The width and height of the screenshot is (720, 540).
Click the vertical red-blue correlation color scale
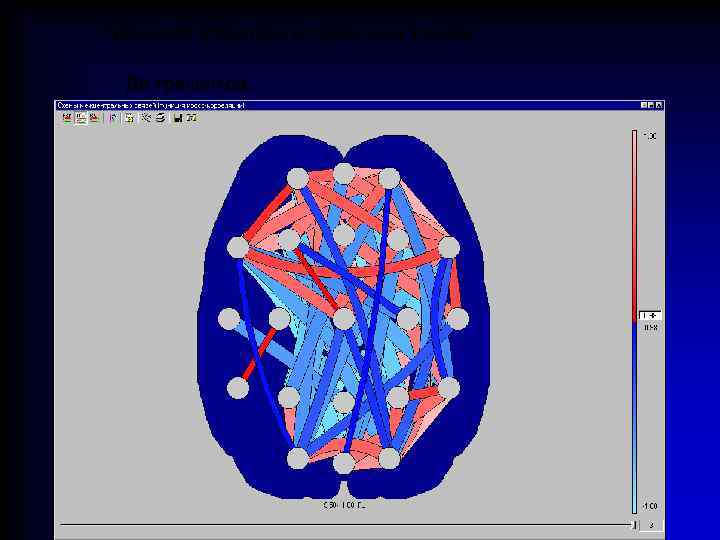(635, 321)
